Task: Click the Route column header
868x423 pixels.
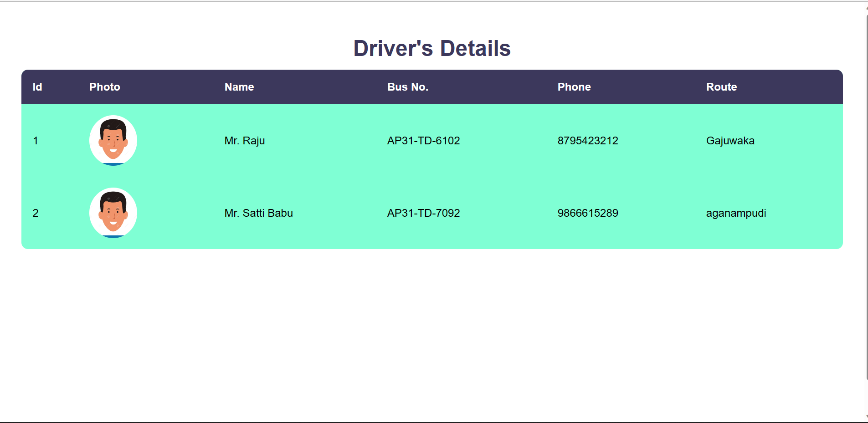Action: click(721, 87)
